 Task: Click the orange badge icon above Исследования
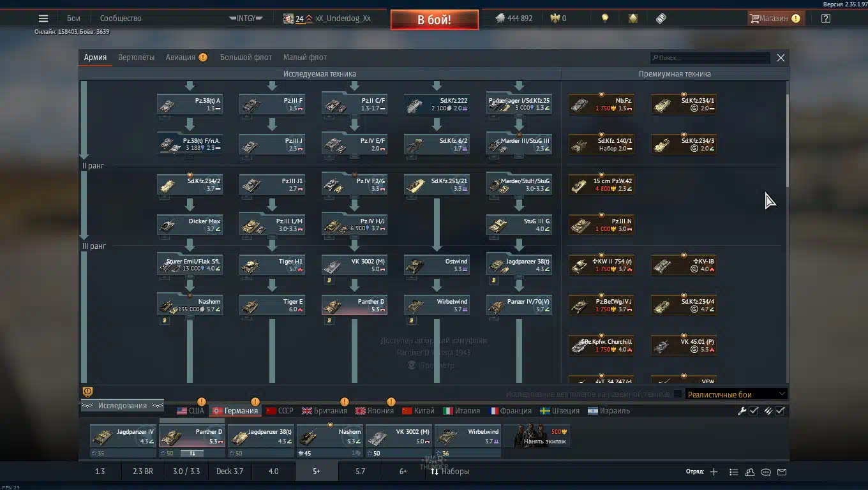[88, 392]
